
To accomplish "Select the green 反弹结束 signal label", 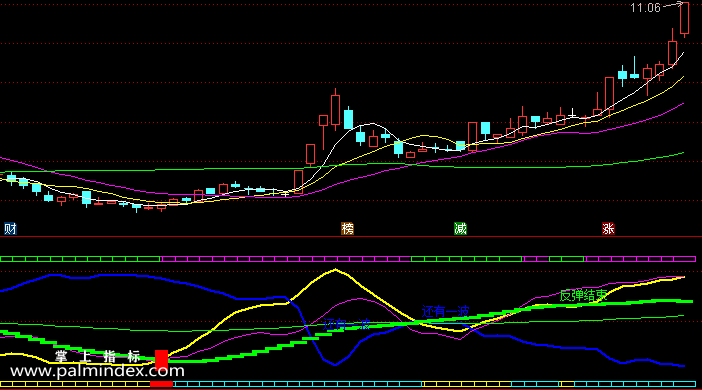I will (583, 295).
